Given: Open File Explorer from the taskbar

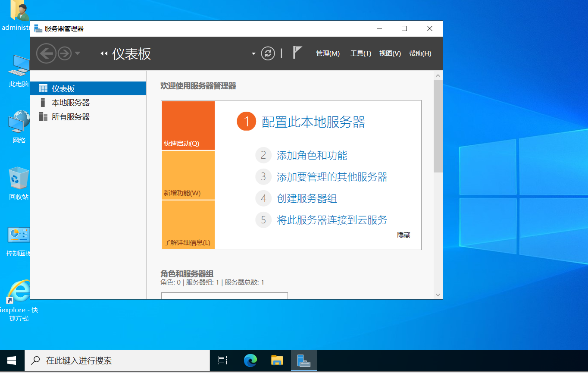Looking at the screenshot, I should click(277, 361).
